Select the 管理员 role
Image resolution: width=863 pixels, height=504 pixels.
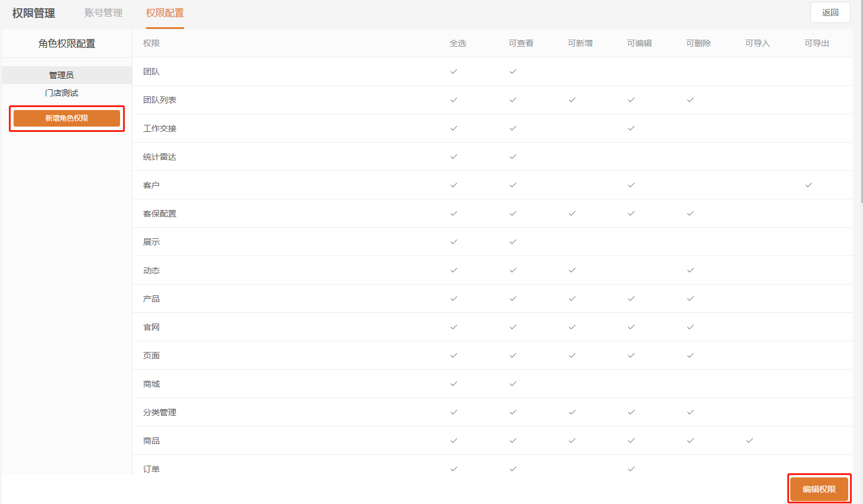point(62,75)
